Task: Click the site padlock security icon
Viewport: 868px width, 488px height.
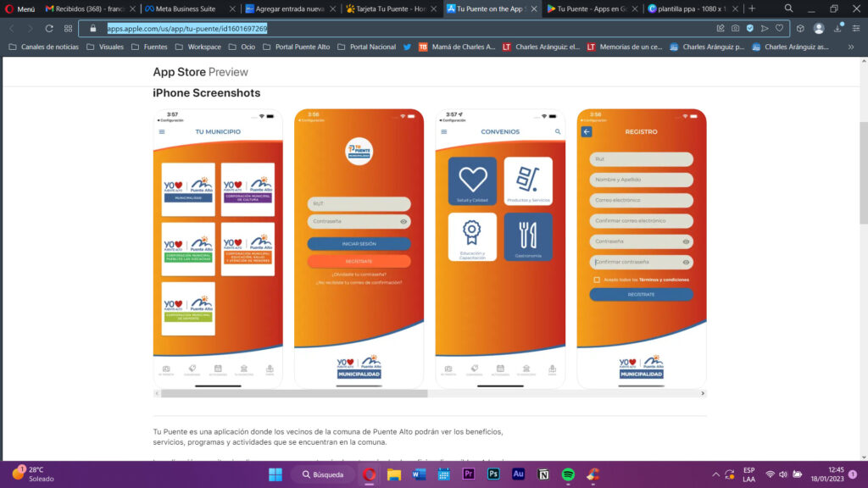Action: (x=93, y=28)
